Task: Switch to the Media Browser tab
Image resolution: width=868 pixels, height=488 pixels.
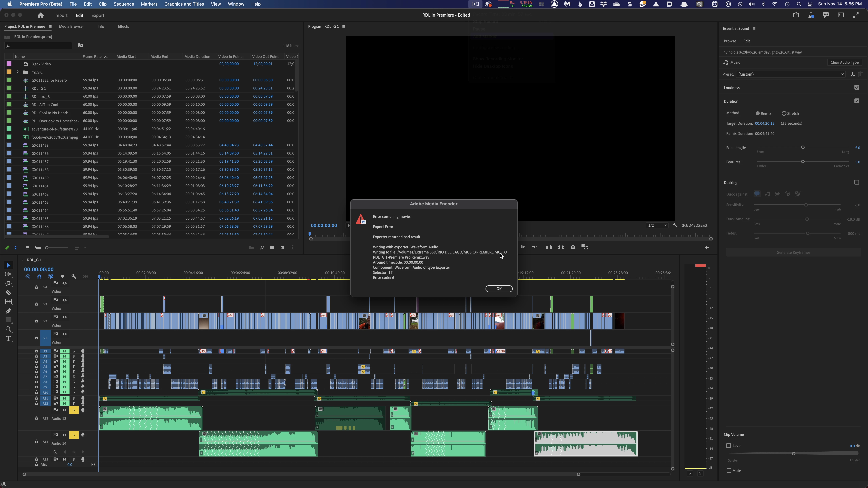Action: tap(71, 26)
